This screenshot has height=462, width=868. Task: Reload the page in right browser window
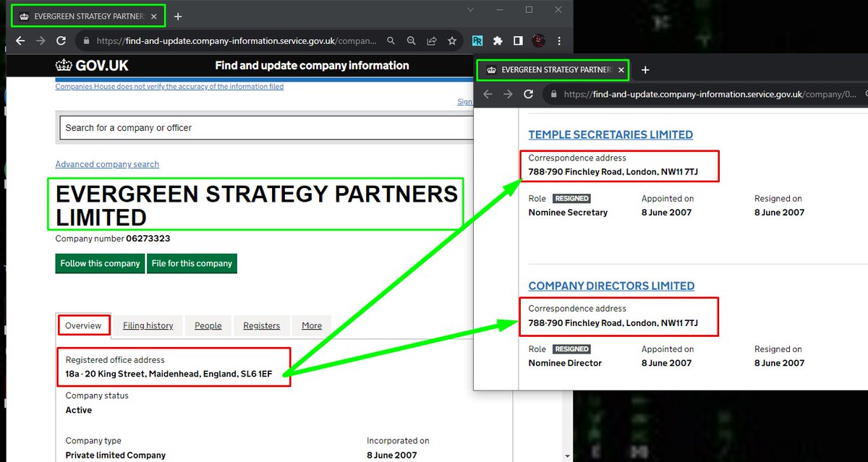[x=528, y=94]
